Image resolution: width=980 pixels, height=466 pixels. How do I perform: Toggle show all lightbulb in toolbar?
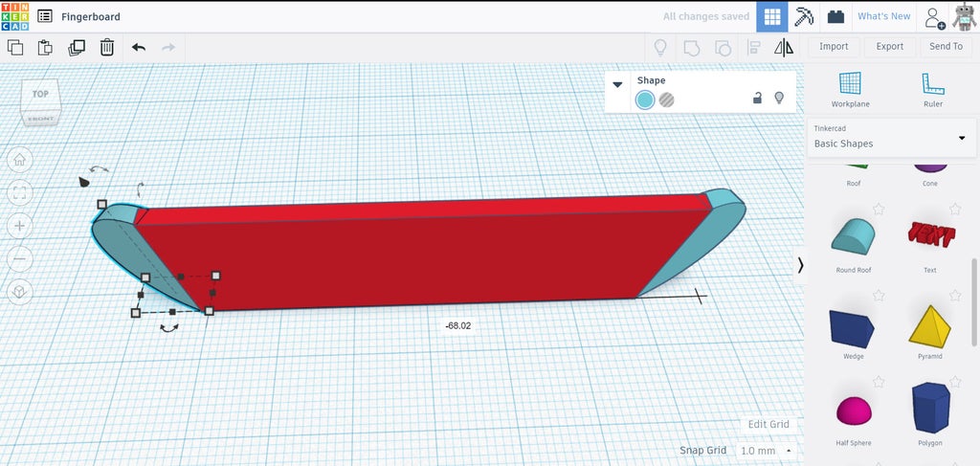(660, 48)
